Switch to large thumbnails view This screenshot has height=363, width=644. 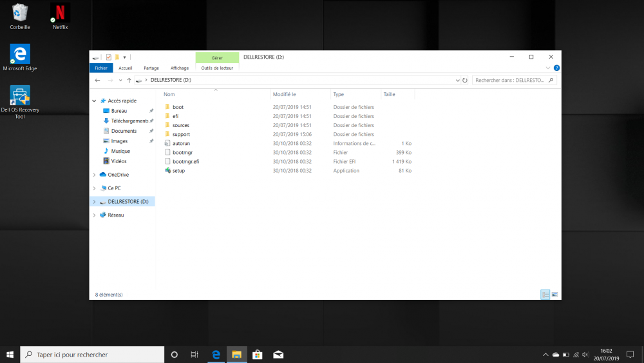pyautogui.click(x=554, y=295)
